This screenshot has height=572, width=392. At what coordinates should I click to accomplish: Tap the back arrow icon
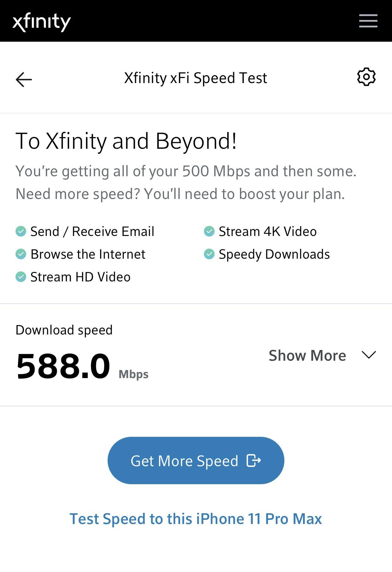click(24, 79)
